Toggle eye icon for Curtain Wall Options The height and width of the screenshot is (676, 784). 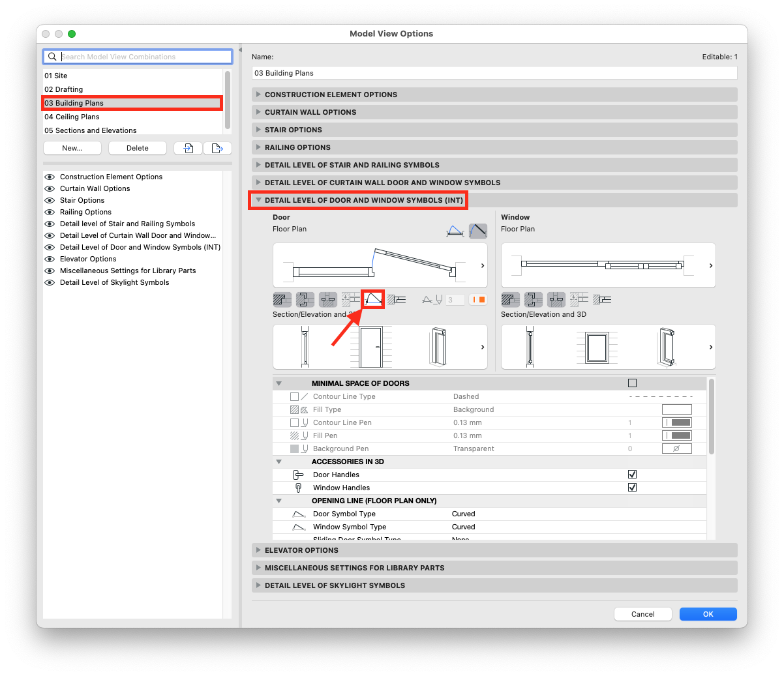[x=49, y=188]
